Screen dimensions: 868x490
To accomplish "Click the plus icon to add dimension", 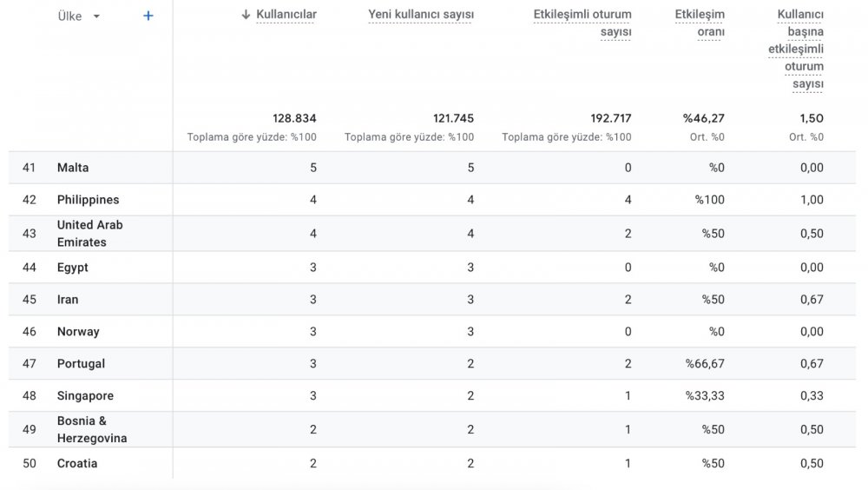I will coord(148,16).
